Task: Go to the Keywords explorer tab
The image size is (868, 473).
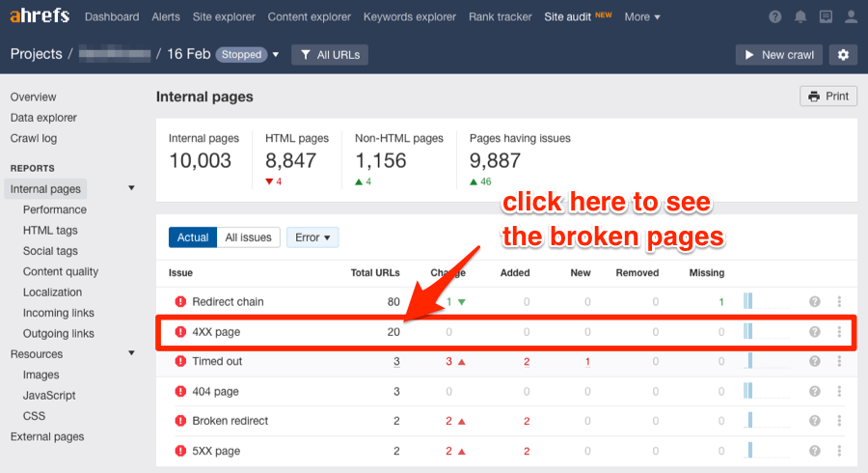Action: pos(410,17)
